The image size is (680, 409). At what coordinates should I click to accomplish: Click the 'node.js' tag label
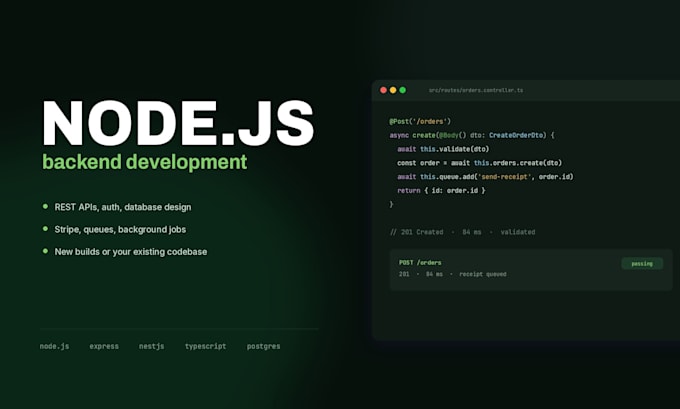point(54,346)
